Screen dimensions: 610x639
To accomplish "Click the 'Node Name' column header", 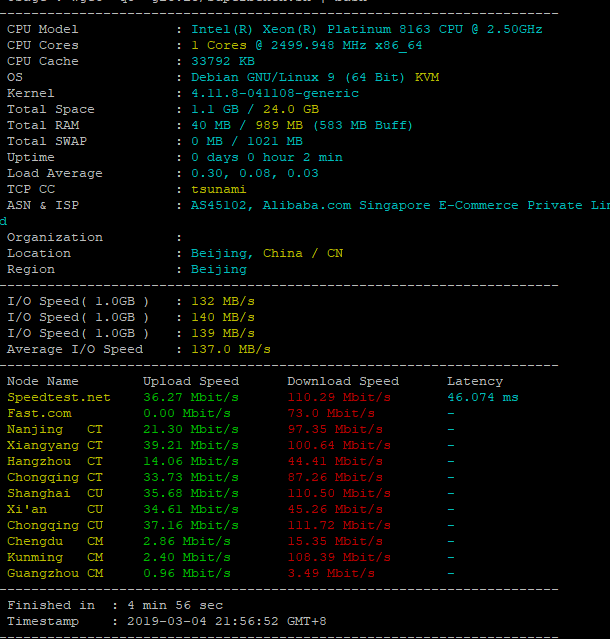I will pyautogui.click(x=43, y=381).
